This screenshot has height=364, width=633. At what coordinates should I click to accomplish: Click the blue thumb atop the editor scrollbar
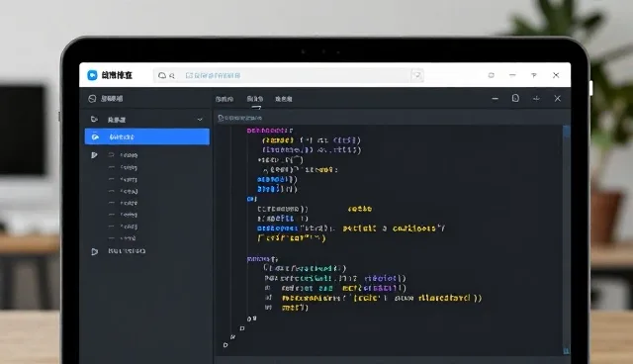567,132
